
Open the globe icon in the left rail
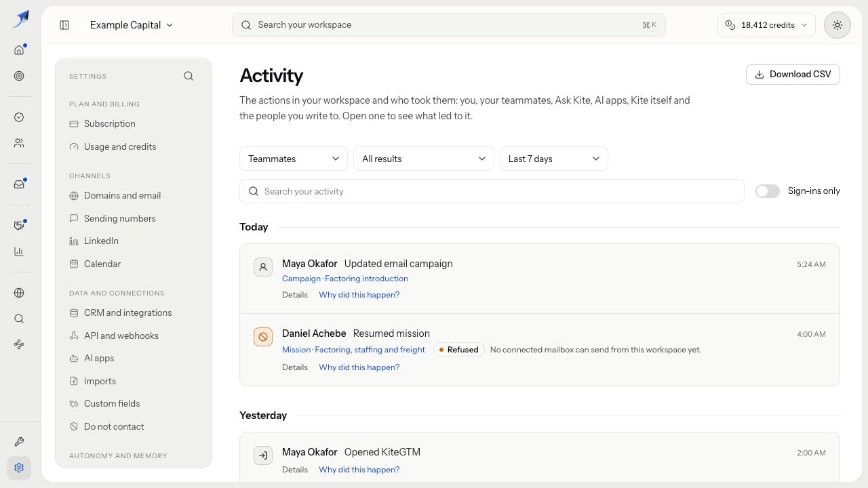coord(19,293)
